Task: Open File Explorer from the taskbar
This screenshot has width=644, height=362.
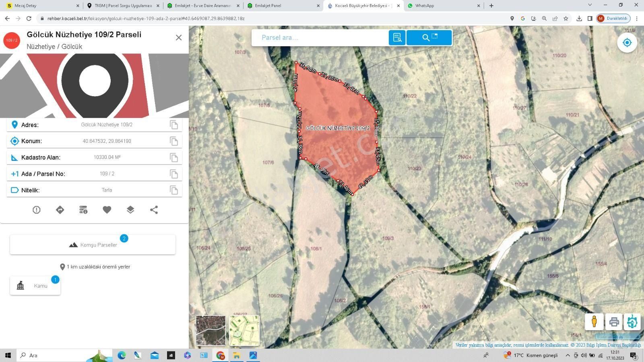Action: [x=237, y=355]
